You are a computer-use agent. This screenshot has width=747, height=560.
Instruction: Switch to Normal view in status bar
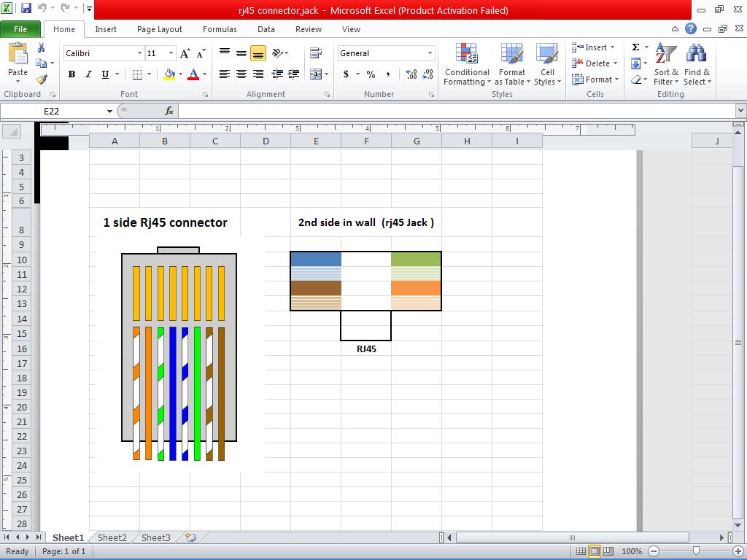pyautogui.click(x=581, y=551)
